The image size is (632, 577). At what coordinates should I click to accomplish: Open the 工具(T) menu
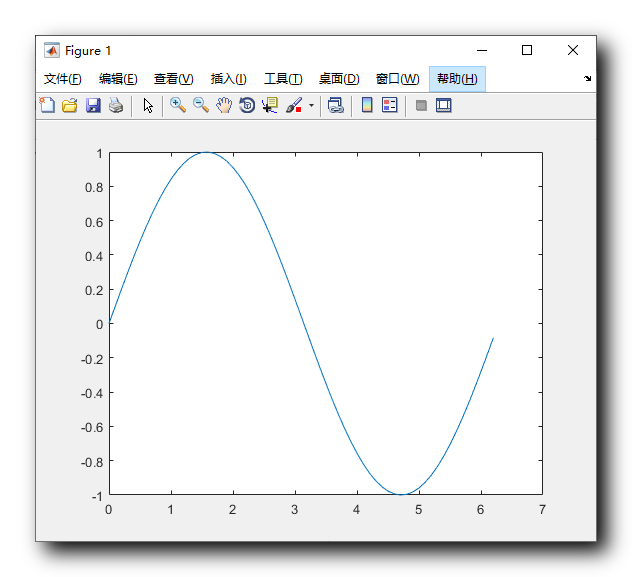(x=283, y=79)
